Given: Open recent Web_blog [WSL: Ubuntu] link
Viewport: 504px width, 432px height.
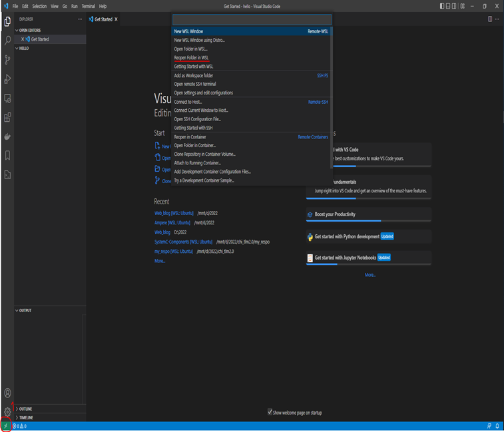Looking at the screenshot, I should pos(174,213).
